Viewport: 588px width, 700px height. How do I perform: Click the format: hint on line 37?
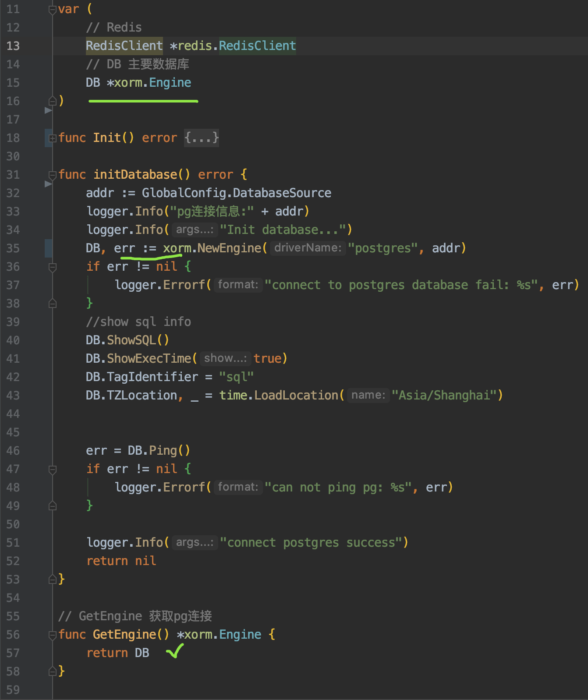[238, 285]
